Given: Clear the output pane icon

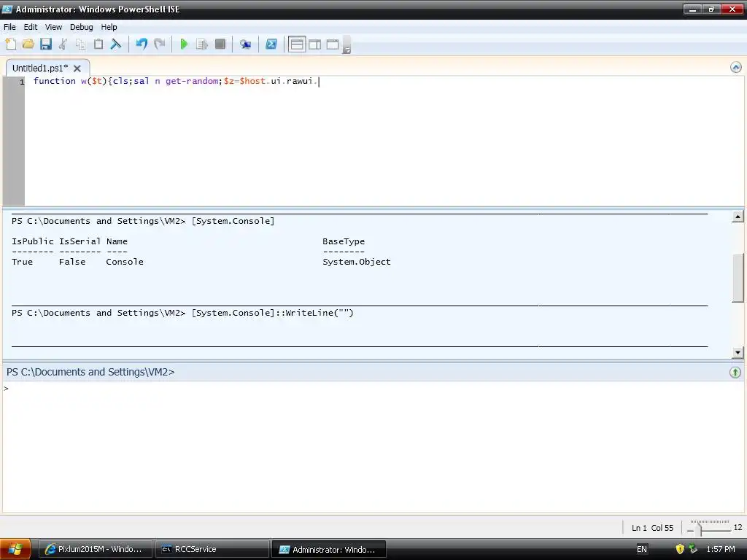Looking at the screenshot, I should [x=116, y=44].
